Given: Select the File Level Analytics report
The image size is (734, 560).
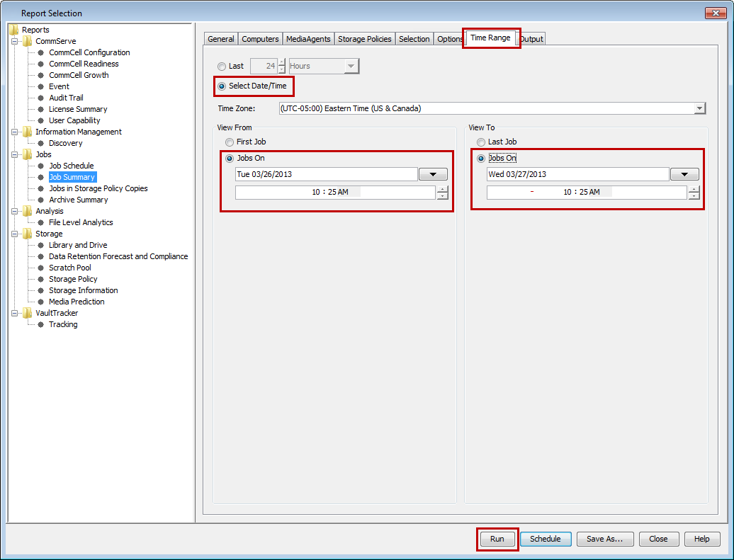Looking at the screenshot, I should [x=81, y=223].
